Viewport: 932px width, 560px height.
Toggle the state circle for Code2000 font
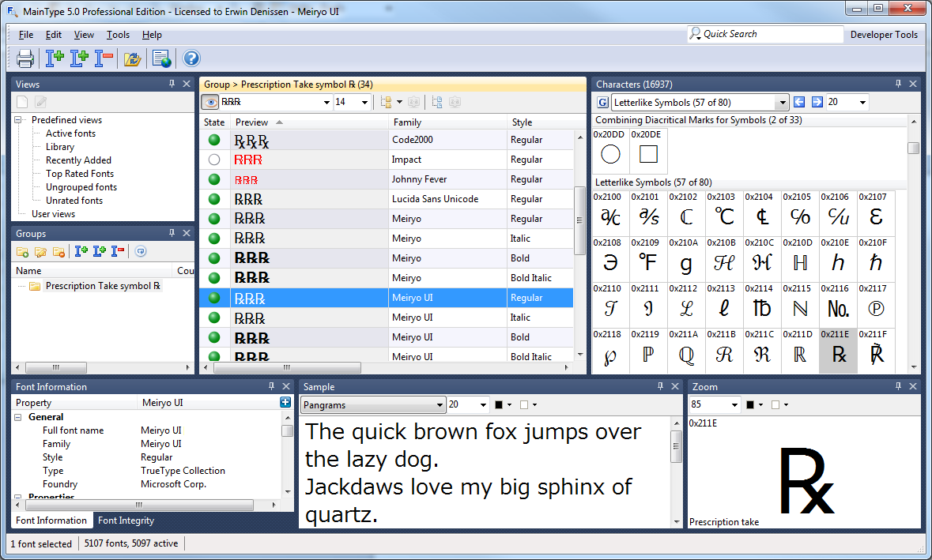[214, 140]
